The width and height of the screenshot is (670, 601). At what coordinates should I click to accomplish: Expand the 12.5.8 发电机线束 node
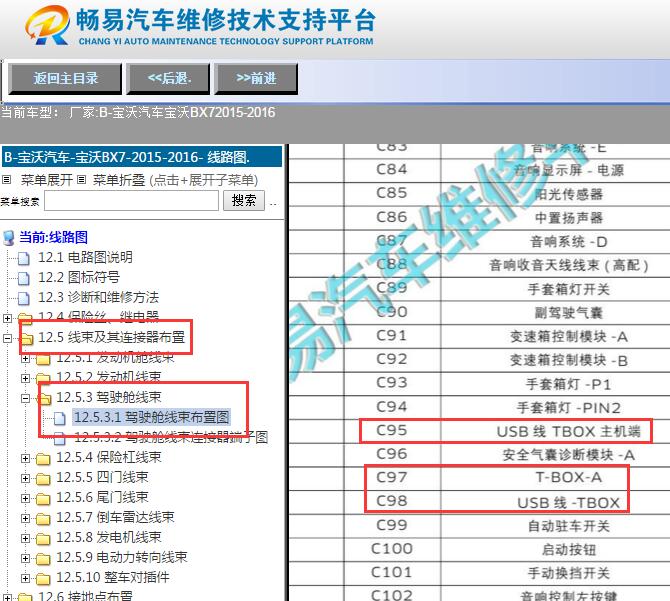tap(25, 539)
